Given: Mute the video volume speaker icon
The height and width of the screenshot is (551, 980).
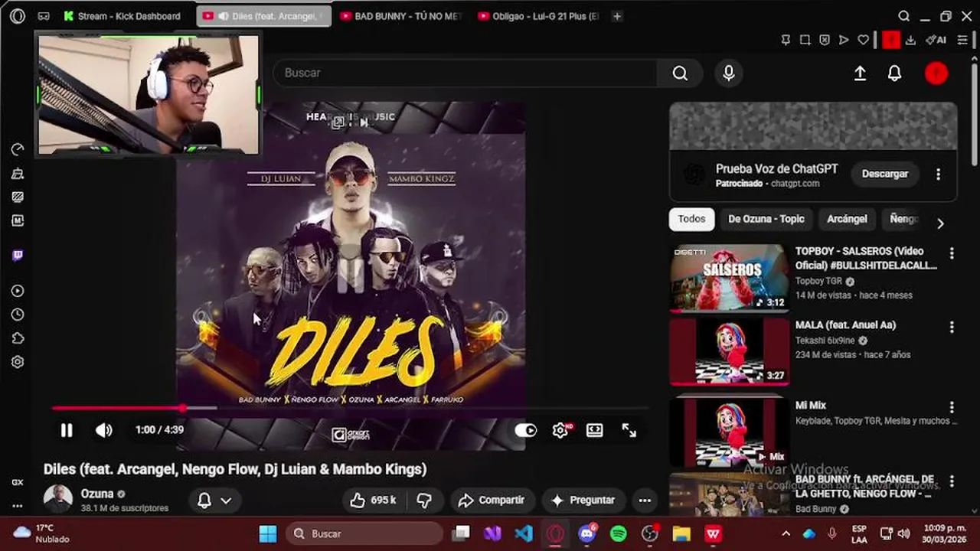Looking at the screenshot, I should tap(104, 430).
